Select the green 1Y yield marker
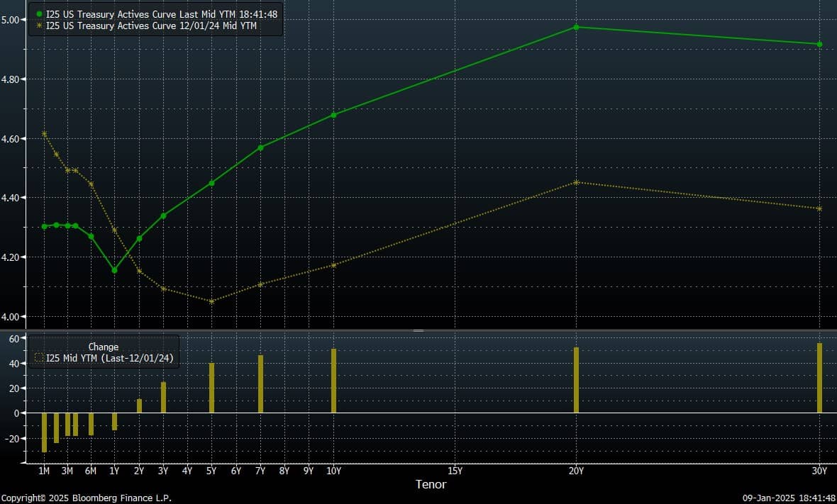Image resolution: width=837 pixels, height=504 pixels. 114,270
